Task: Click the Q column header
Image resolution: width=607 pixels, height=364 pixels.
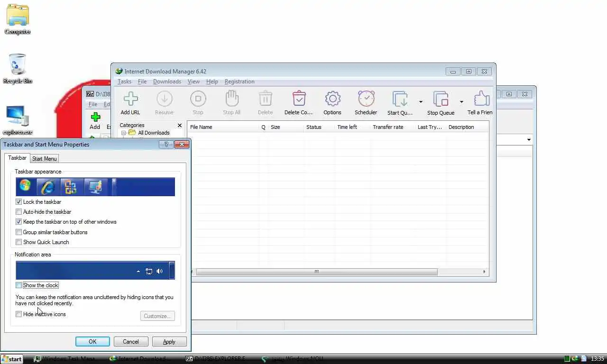Action: click(x=264, y=127)
